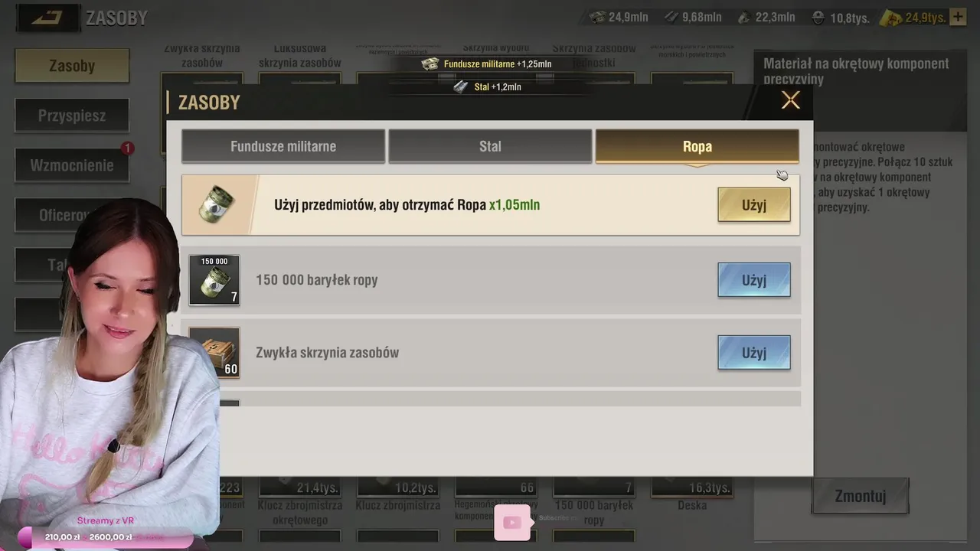Click the oil barrel icon in banner
980x551 pixels.
coord(216,204)
